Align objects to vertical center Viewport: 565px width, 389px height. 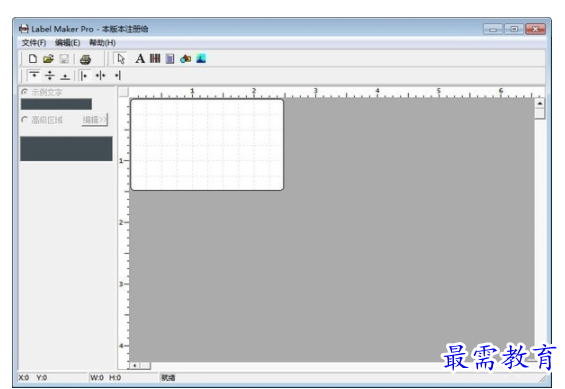(50, 75)
